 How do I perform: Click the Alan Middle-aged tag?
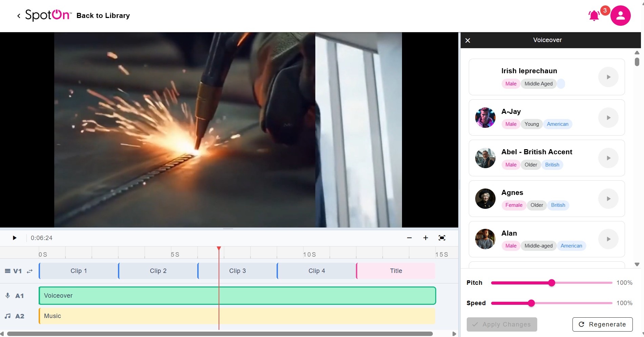tap(539, 246)
